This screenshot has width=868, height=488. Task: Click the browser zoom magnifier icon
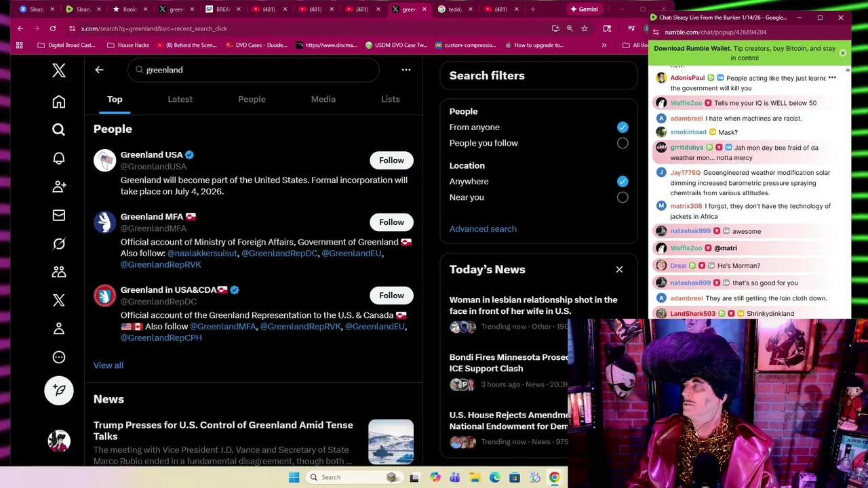point(570,28)
